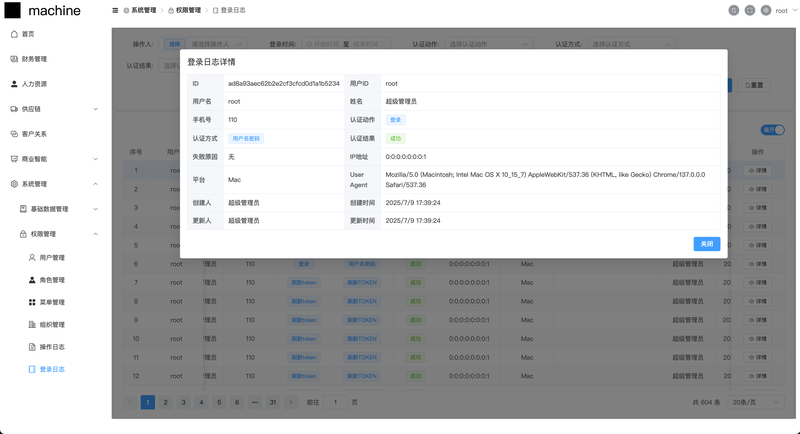Open the root user dropdown arrow

(794, 10)
